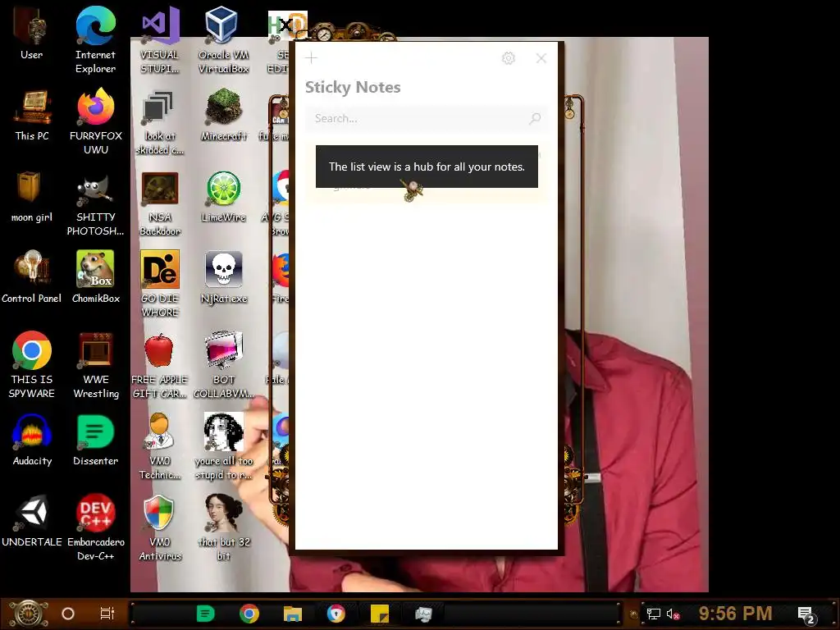
Task: Select This PC desktop icon
Action: click(32, 115)
